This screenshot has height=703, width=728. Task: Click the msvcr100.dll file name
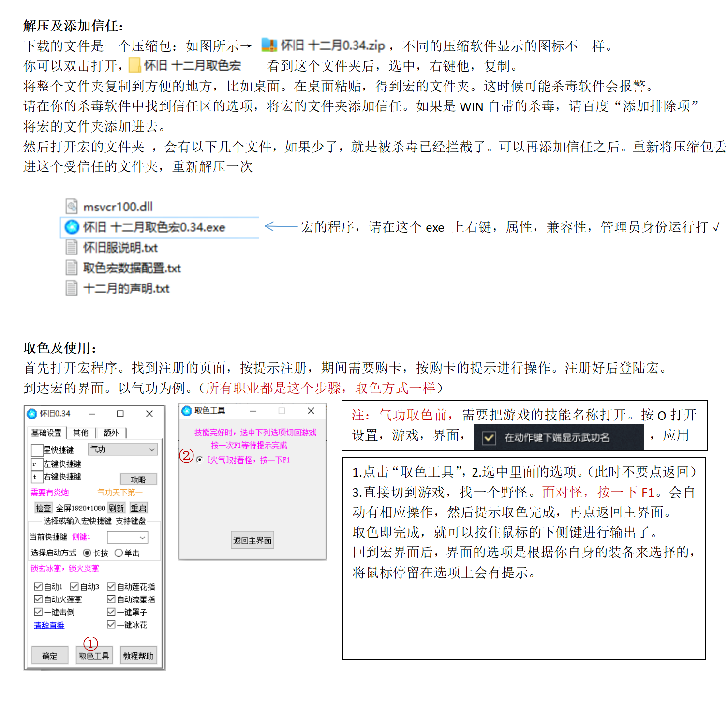(118, 207)
